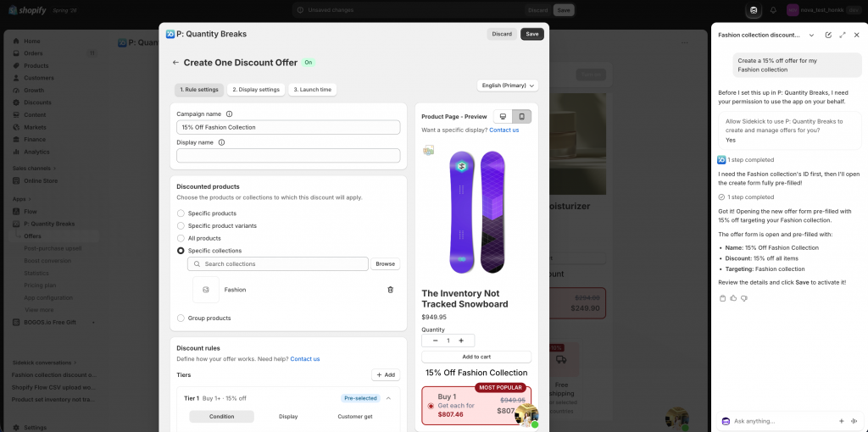Click the Fashion collection thumbnail
Image resolution: width=868 pixels, height=432 pixels.
(x=206, y=290)
